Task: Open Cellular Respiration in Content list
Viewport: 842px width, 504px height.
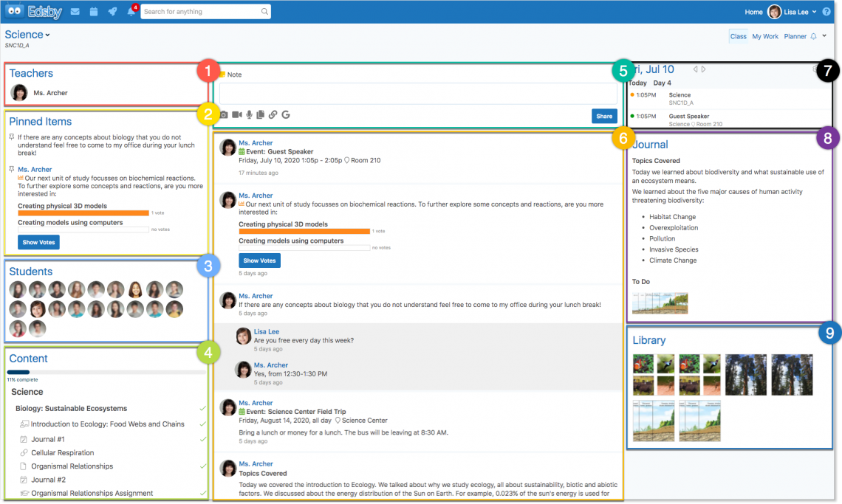Action: (x=63, y=452)
